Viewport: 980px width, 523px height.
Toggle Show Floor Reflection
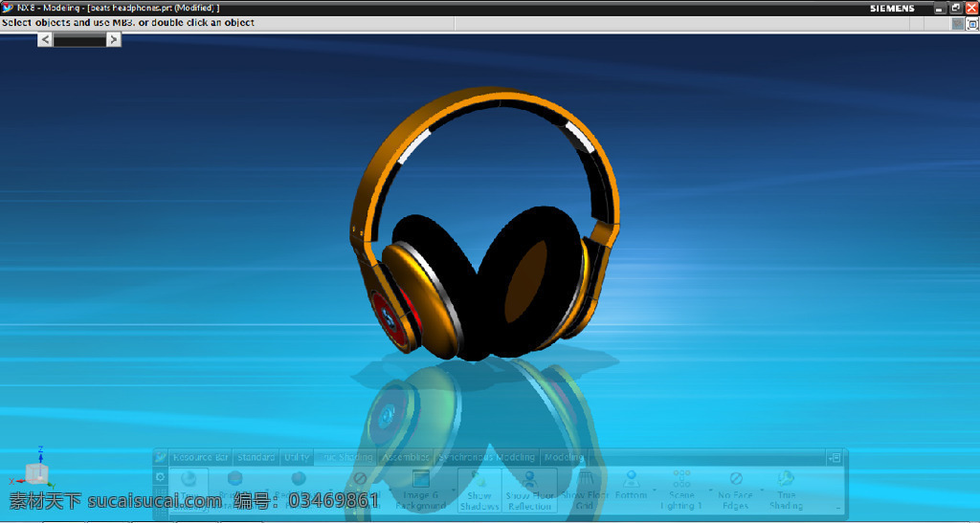[530, 491]
